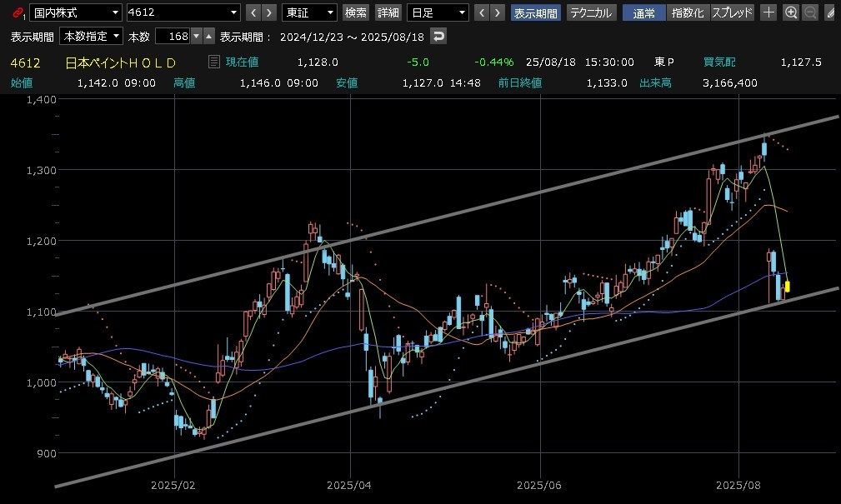Click the 本数 bar count field showing 168
Image resolution: width=841 pixels, height=504 pixels.
click(172, 36)
